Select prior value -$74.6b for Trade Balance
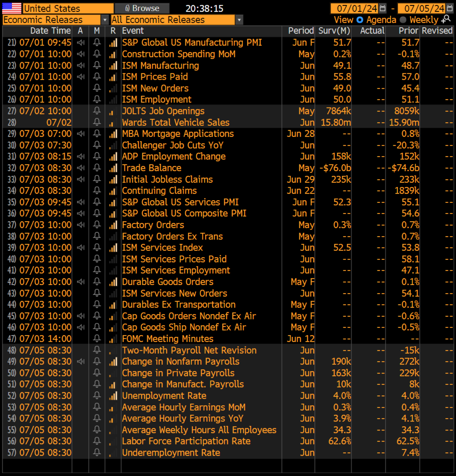 (403, 168)
